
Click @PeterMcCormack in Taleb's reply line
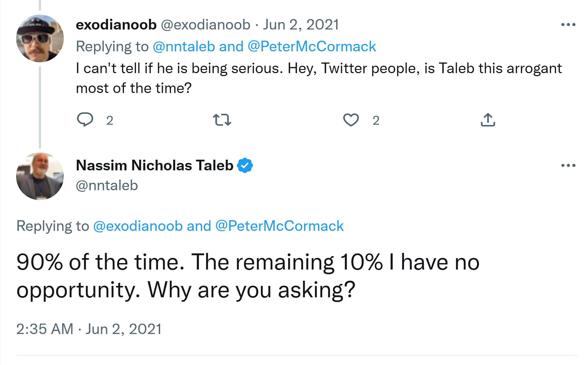tap(279, 226)
